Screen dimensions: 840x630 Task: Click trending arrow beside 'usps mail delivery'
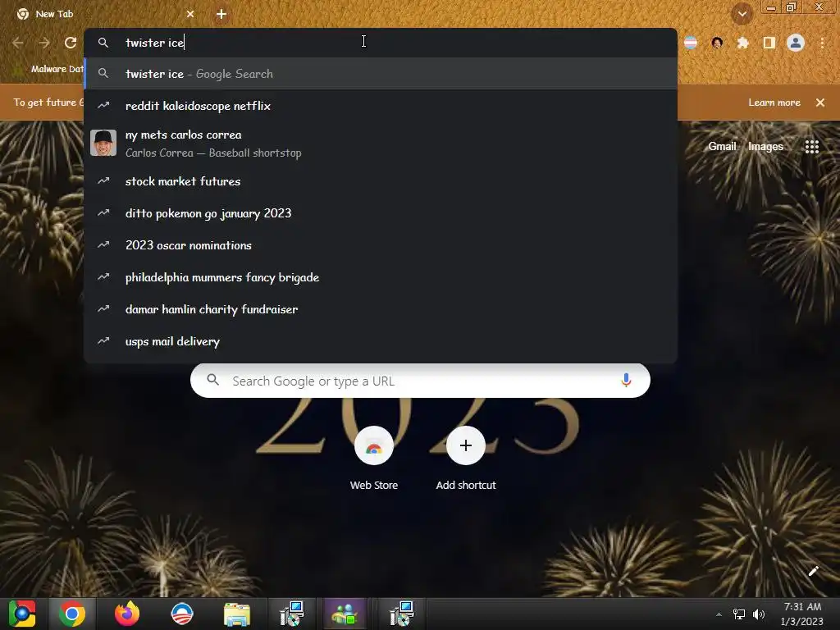pos(103,340)
